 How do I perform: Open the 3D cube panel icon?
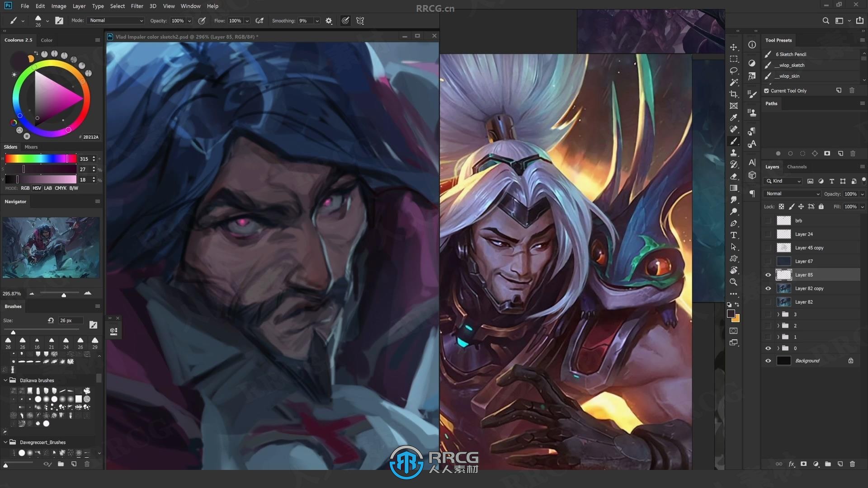pos(752,175)
